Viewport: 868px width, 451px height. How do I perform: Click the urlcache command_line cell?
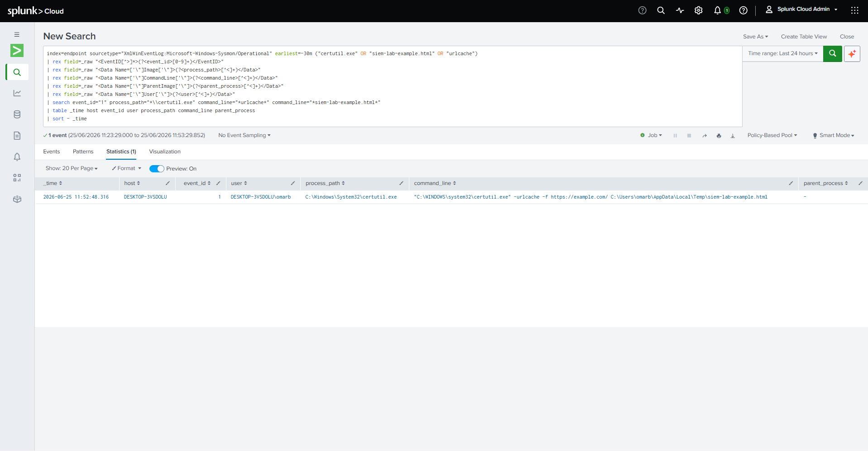590,197
